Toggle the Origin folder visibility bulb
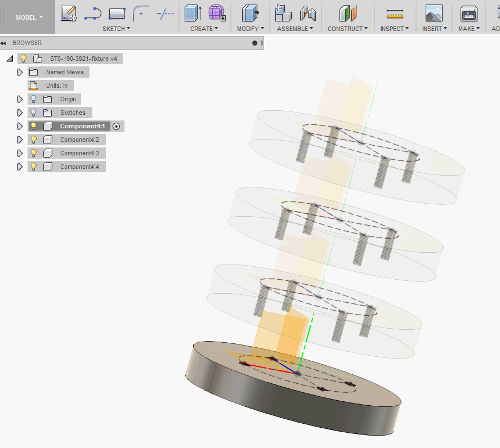 [x=33, y=99]
